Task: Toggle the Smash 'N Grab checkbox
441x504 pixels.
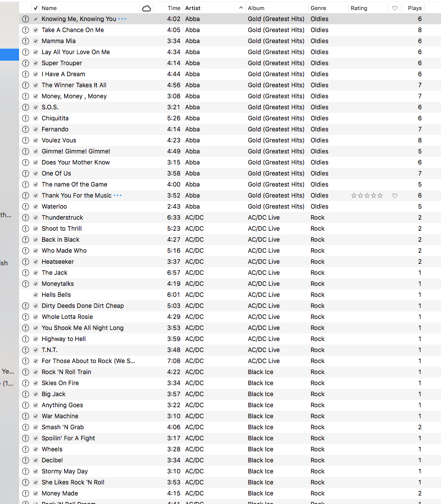Action: 36,427
